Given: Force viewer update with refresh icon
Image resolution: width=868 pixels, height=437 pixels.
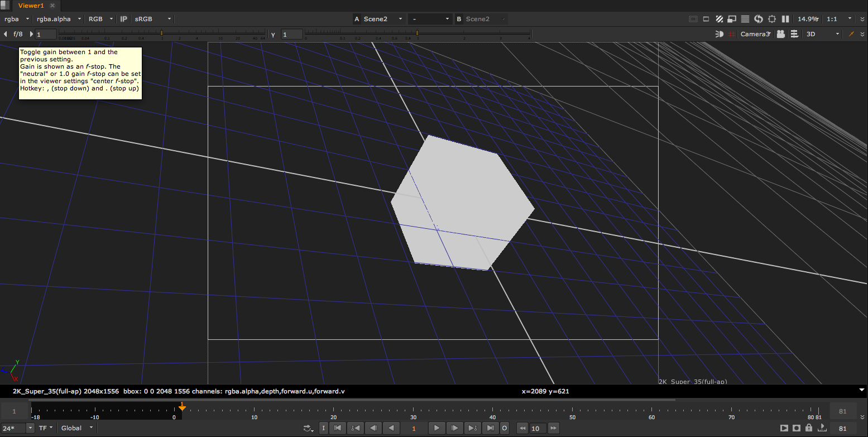Looking at the screenshot, I should (x=758, y=19).
